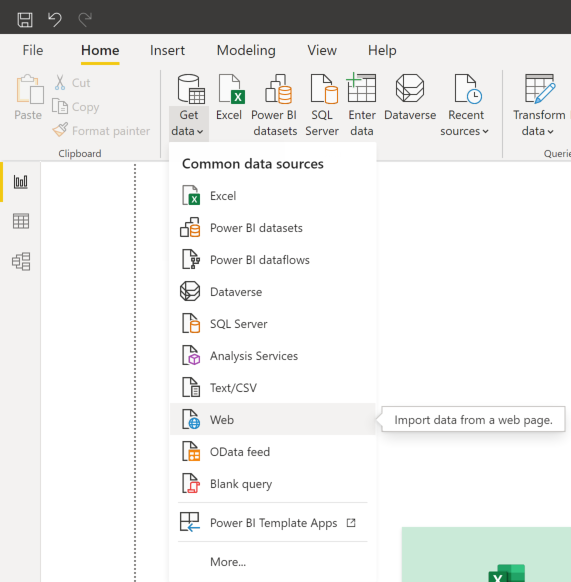Click the Cut scissors button
This screenshot has height=582, width=571.
pos(72,82)
